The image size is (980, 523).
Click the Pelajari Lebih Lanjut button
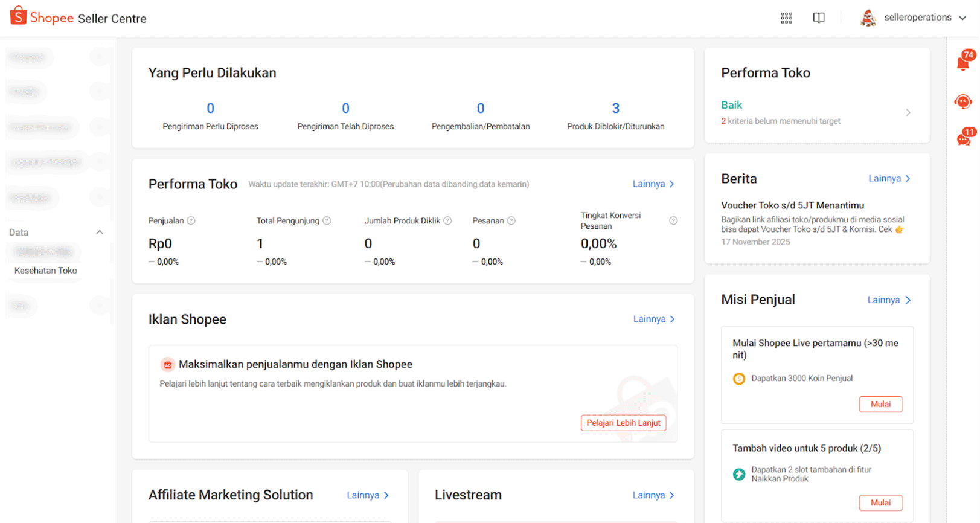(624, 423)
